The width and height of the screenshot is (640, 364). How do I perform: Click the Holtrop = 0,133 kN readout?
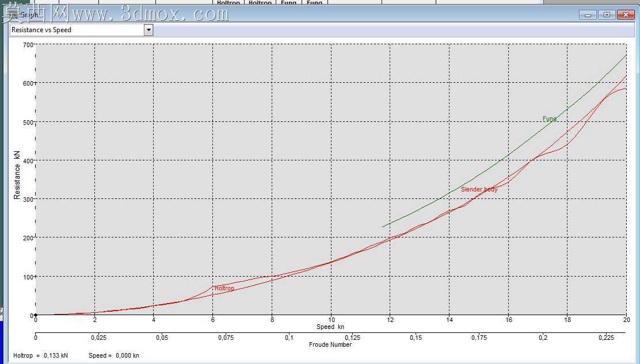tap(40, 355)
